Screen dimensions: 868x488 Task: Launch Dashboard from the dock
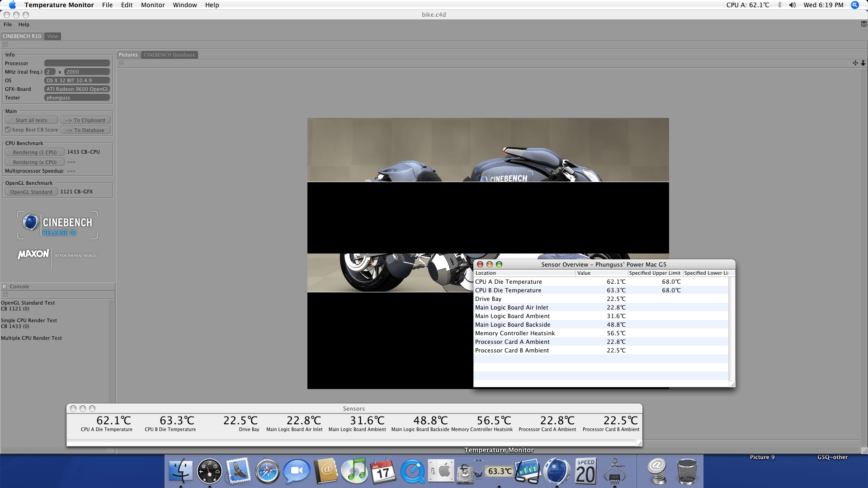209,471
